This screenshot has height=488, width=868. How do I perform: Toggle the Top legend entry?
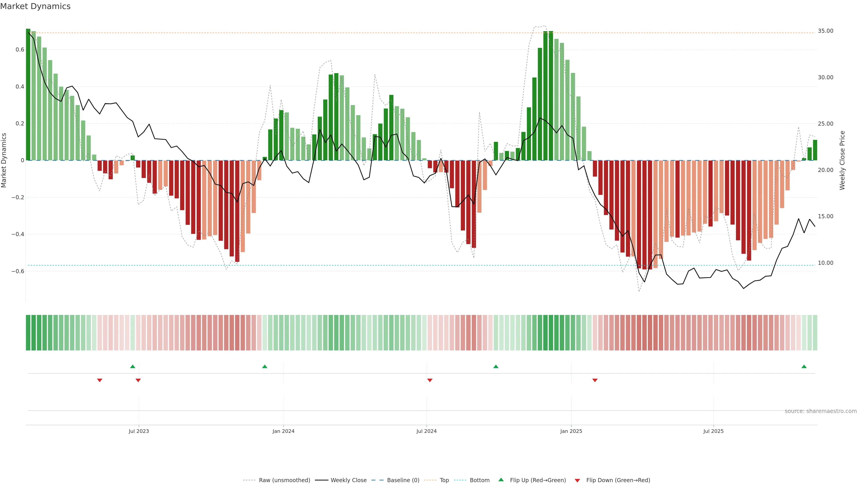pyautogui.click(x=444, y=480)
